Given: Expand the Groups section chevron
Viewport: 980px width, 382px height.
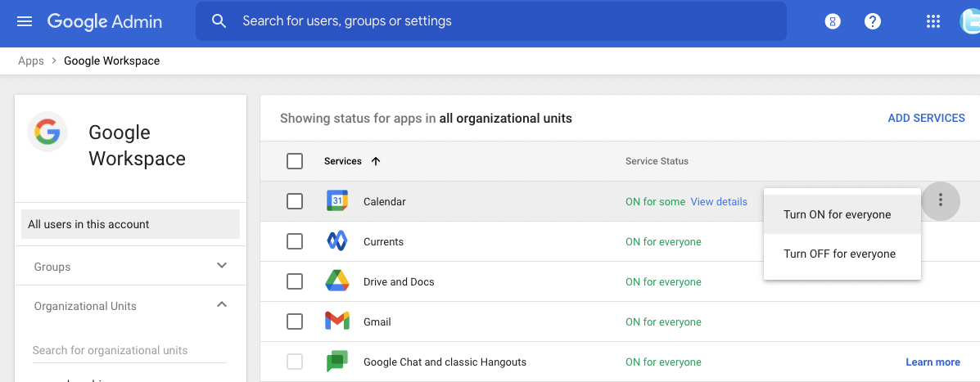Looking at the screenshot, I should pos(221,265).
